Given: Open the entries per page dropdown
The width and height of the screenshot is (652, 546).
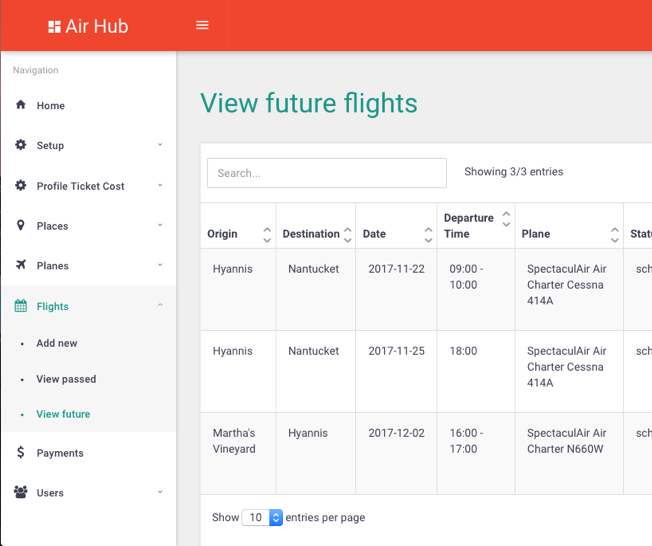Looking at the screenshot, I should 263,518.
